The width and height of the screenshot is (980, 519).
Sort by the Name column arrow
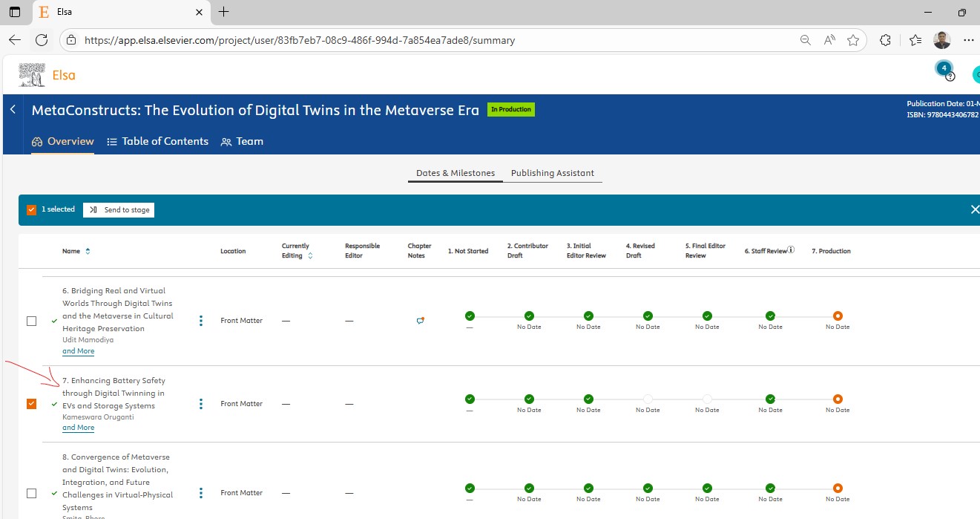pyautogui.click(x=88, y=251)
